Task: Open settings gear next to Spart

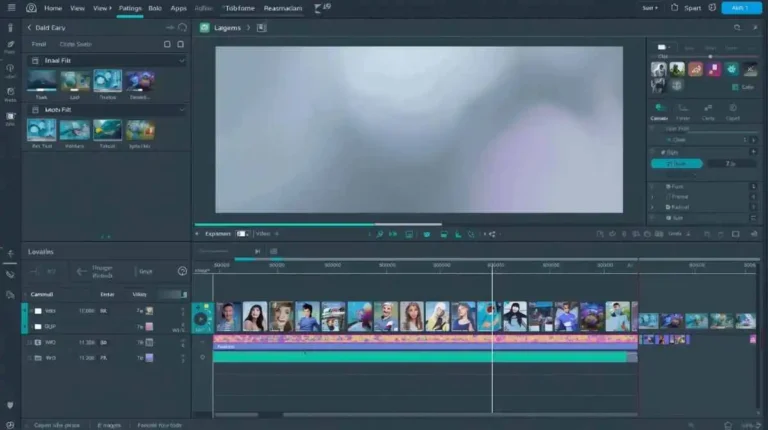Action: tap(712, 8)
